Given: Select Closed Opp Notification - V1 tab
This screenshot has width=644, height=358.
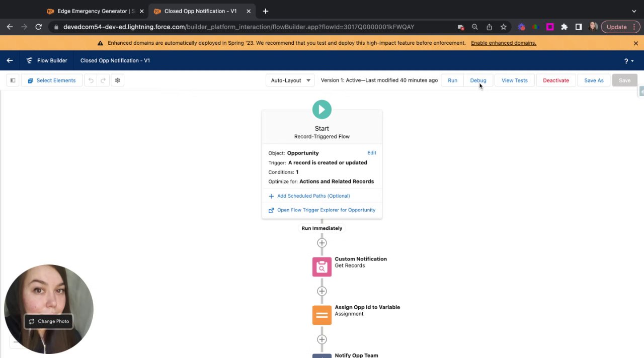Looking at the screenshot, I should click(x=200, y=11).
